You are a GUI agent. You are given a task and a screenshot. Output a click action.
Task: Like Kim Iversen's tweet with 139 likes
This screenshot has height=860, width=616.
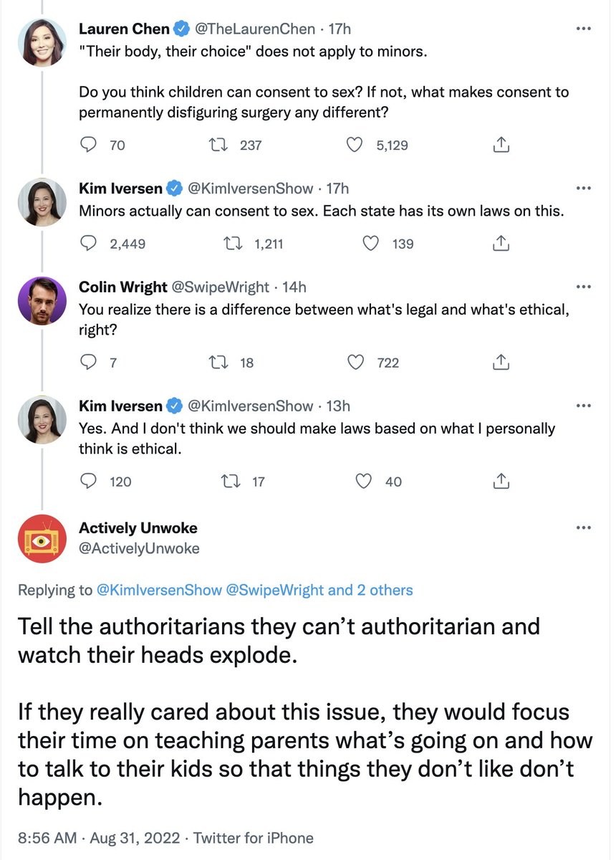pos(372,244)
